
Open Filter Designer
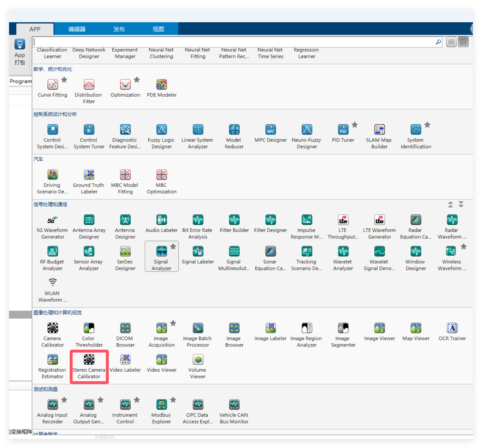click(x=271, y=223)
